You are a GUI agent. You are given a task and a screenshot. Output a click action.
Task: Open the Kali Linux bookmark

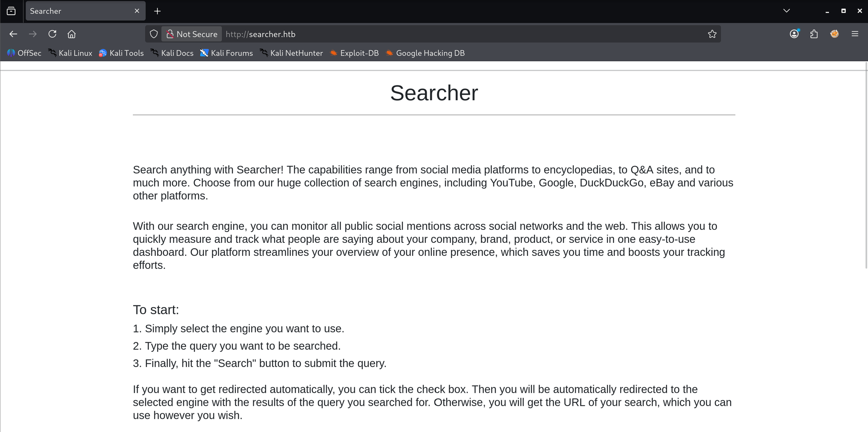(x=70, y=53)
